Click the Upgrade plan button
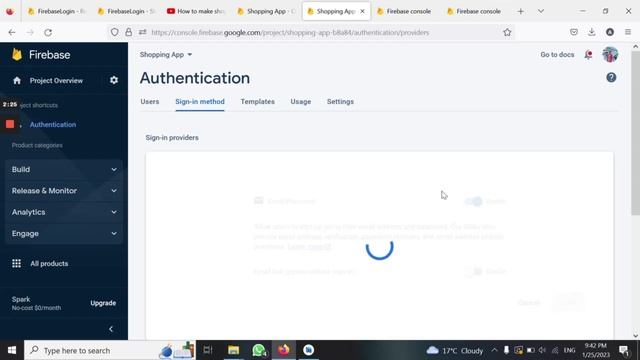The width and height of the screenshot is (640, 360). coord(103,303)
